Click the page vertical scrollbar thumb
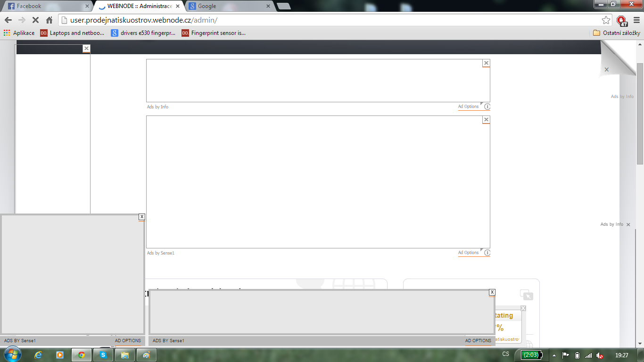The image size is (644, 362). pos(640,113)
